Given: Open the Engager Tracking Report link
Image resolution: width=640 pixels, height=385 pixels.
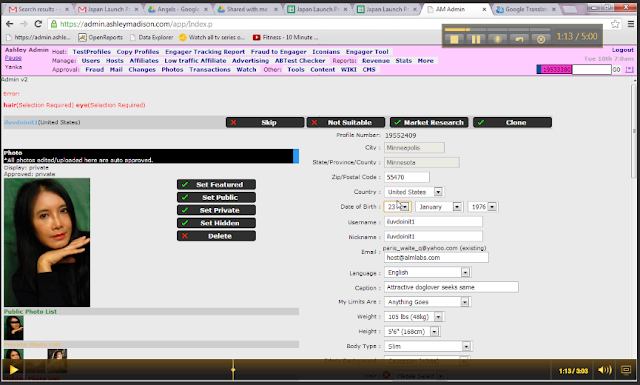Looking at the screenshot, I should tap(205, 52).
